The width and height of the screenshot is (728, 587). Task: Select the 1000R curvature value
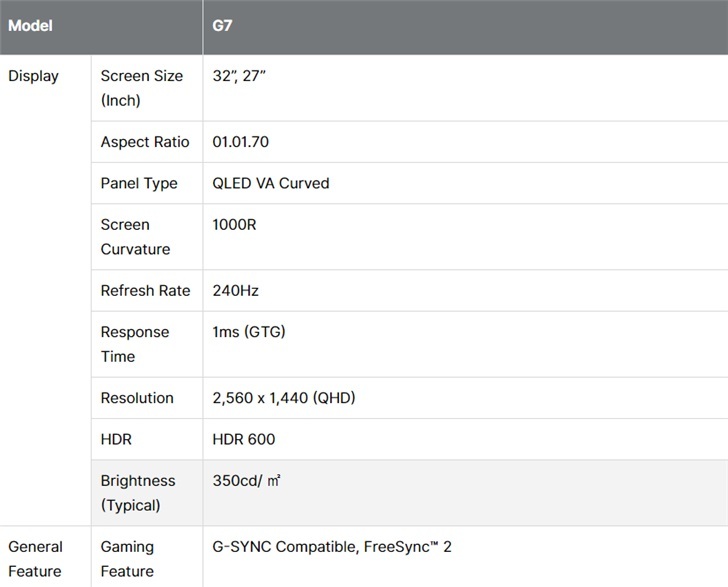click(235, 225)
